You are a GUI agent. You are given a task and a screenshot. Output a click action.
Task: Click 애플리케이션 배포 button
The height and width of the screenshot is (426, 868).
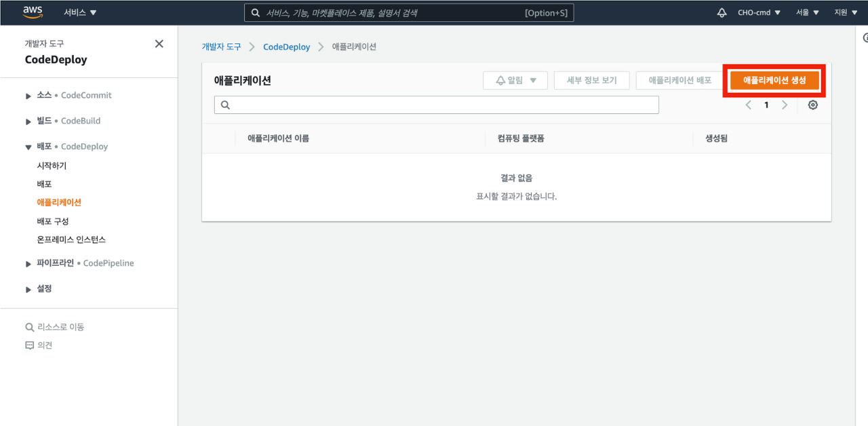tap(679, 80)
